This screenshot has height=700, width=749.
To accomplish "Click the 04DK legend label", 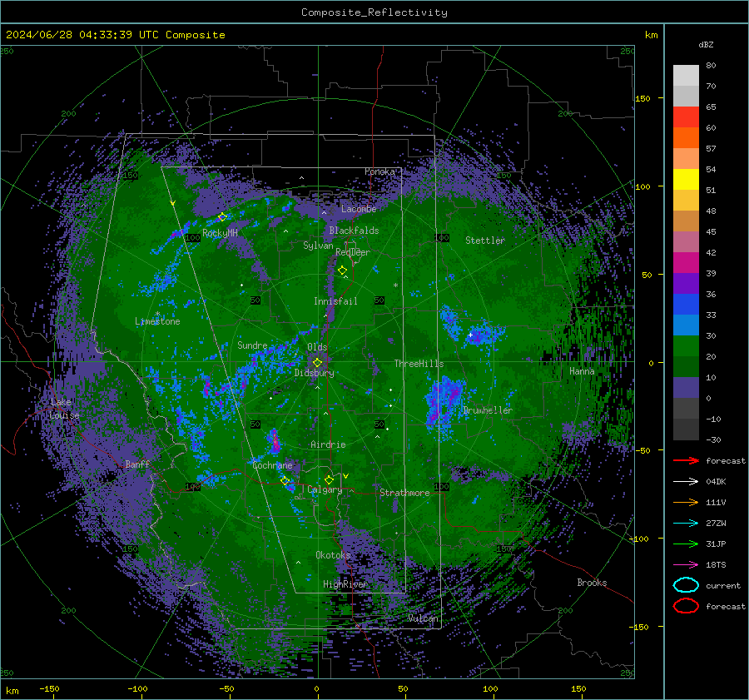I will click(x=716, y=482).
